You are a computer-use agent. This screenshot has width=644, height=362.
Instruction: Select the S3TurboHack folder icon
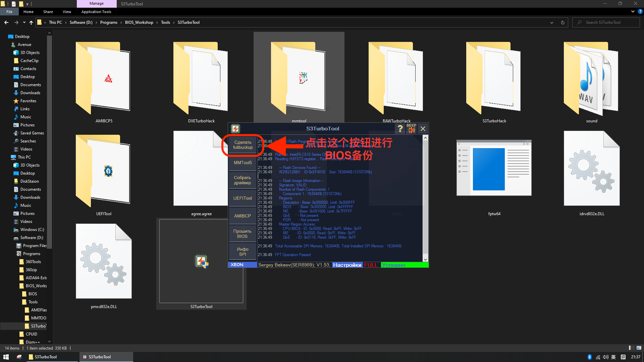point(494,78)
